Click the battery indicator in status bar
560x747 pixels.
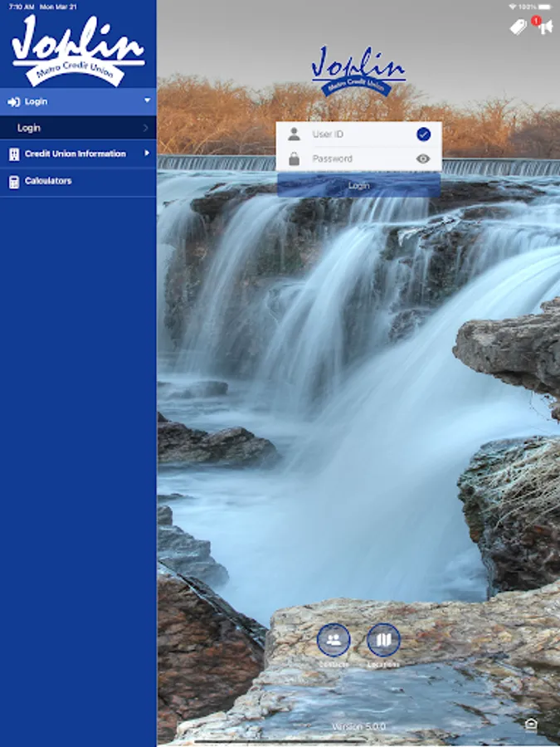543,6
